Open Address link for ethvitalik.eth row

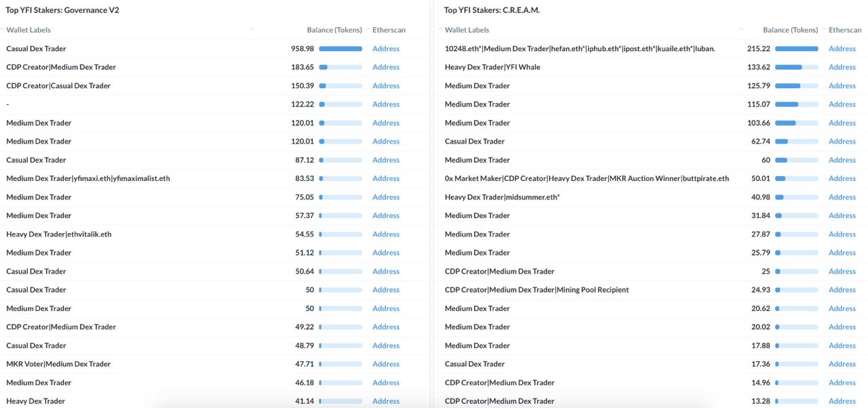[386, 234]
